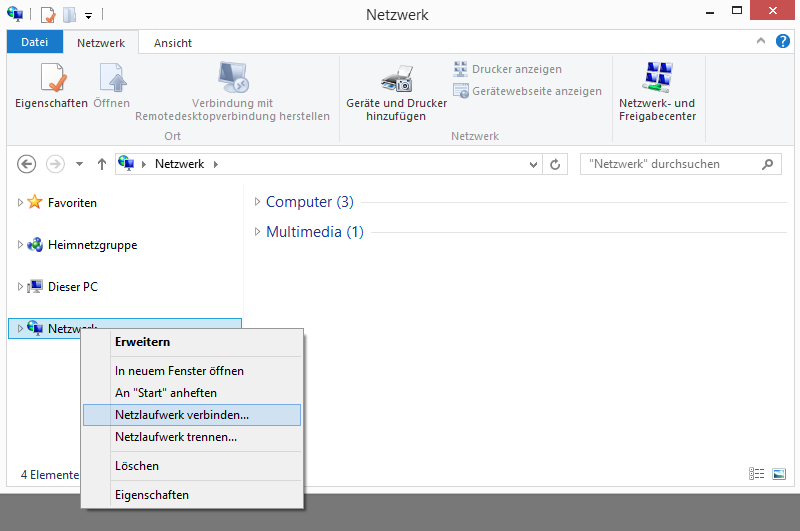Choose Erweitern in the context menu
This screenshot has height=531, width=800.
pyautogui.click(x=192, y=342)
